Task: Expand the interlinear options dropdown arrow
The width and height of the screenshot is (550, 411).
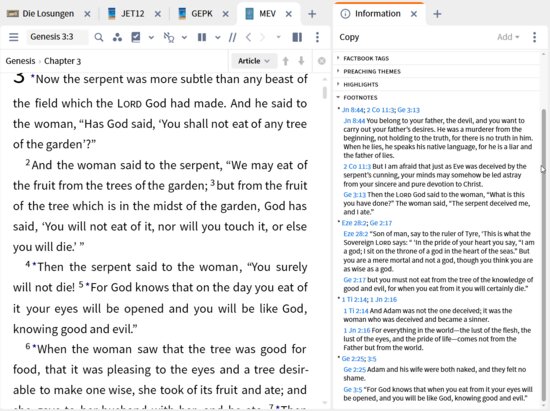Action: click(x=184, y=37)
